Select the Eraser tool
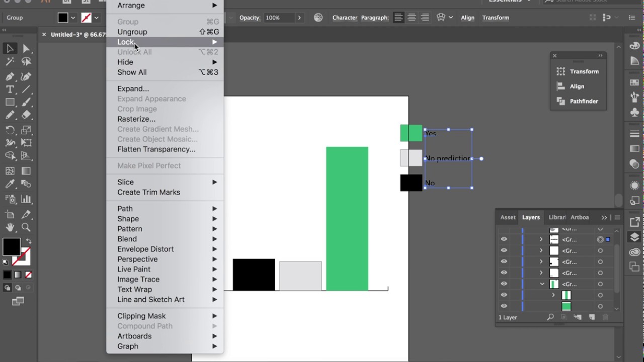The width and height of the screenshot is (644, 362). click(x=26, y=115)
